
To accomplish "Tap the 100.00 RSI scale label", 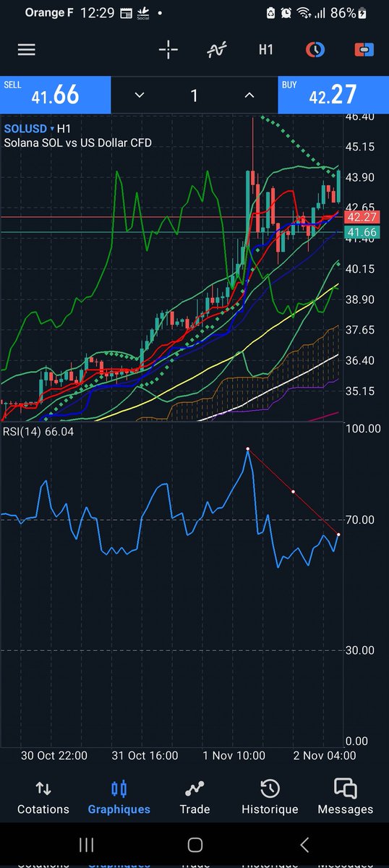I will point(363,428).
